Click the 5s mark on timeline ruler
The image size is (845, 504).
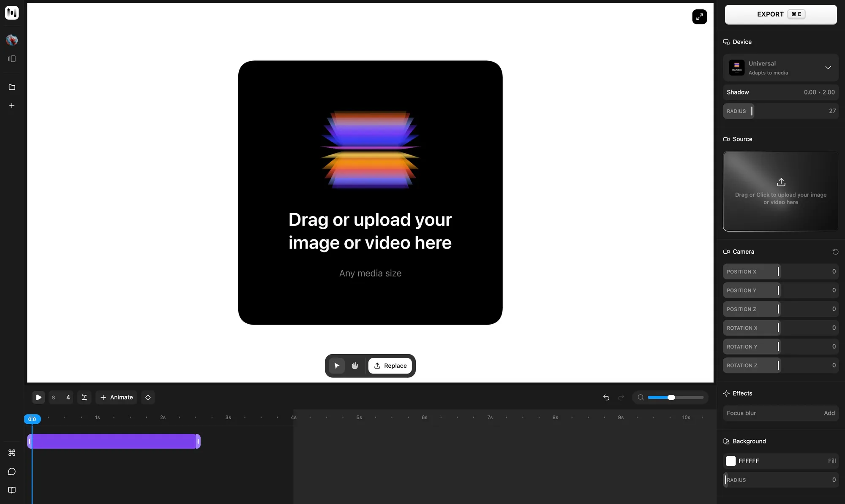pyautogui.click(x=359, y=417)
